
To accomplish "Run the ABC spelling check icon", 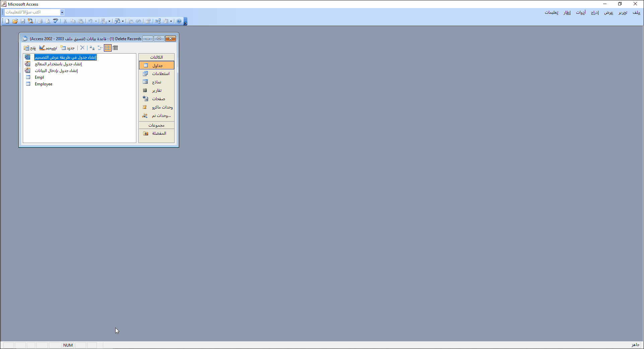I will [x=56, y=21].
